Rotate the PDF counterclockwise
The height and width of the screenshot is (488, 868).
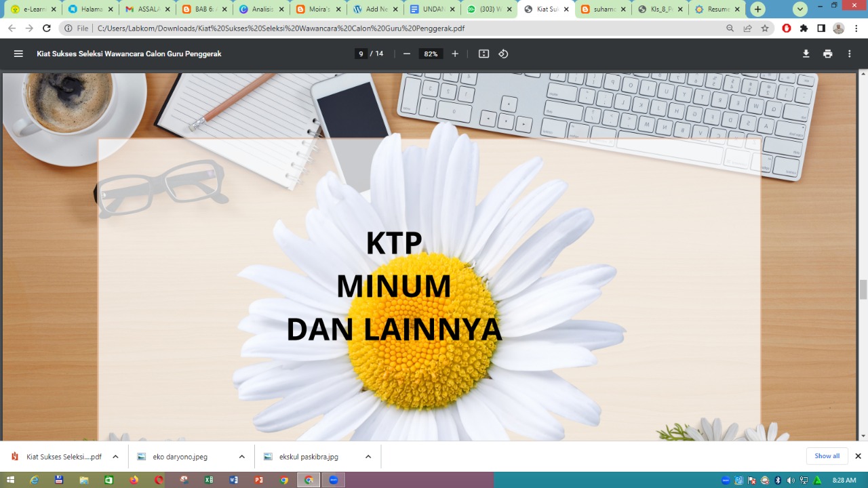(503, 54)
